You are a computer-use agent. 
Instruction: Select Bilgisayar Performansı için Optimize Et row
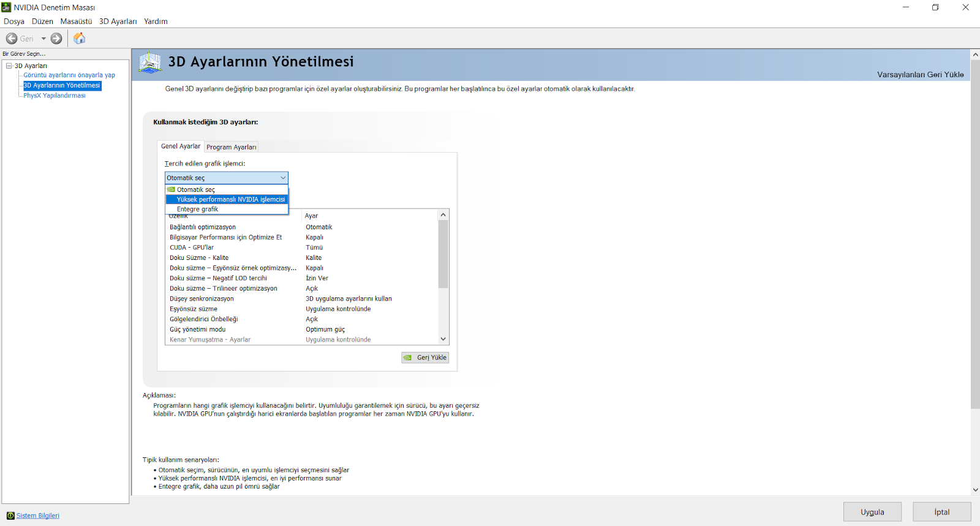[302, 237]
